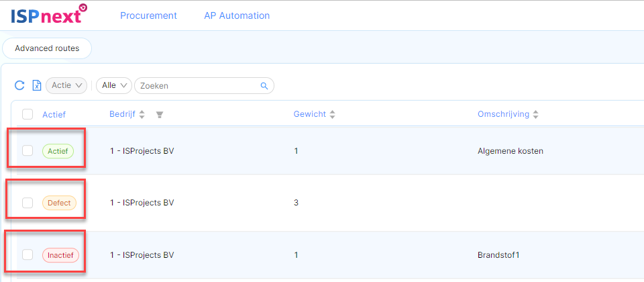Click the magnifier icon in the Zoeken field
Viewport: 644px width, 282px height.
[264, 86]
